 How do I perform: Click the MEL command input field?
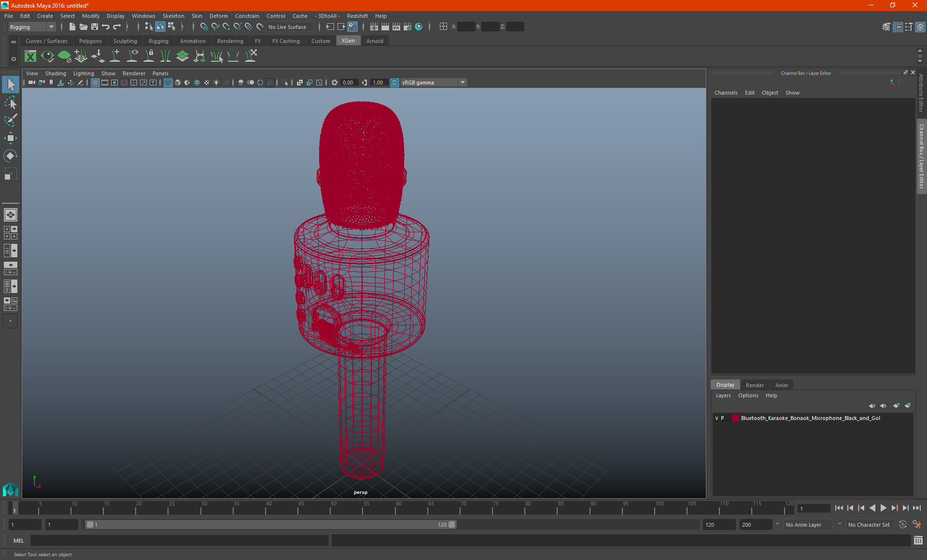(x=179, y=541)
